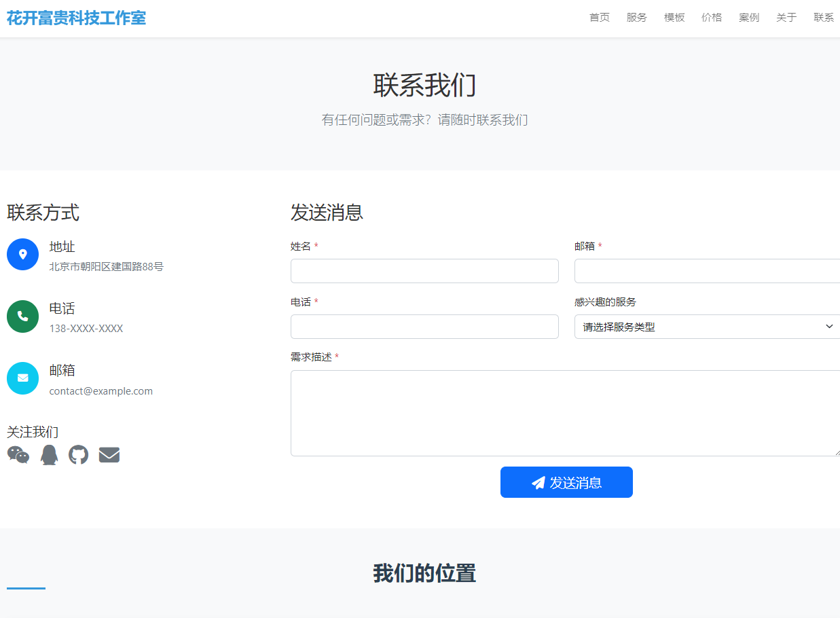The image size is (840, 618).
Task: Click the paper plane icon on 发送消息 button
Action: pyautogui.click(x=538, y=482)
